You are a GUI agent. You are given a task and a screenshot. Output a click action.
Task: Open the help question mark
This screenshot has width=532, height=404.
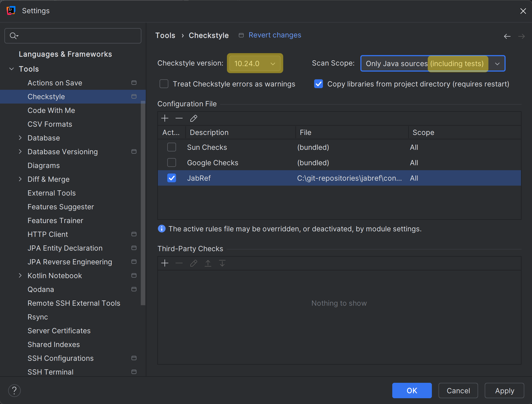14,391
